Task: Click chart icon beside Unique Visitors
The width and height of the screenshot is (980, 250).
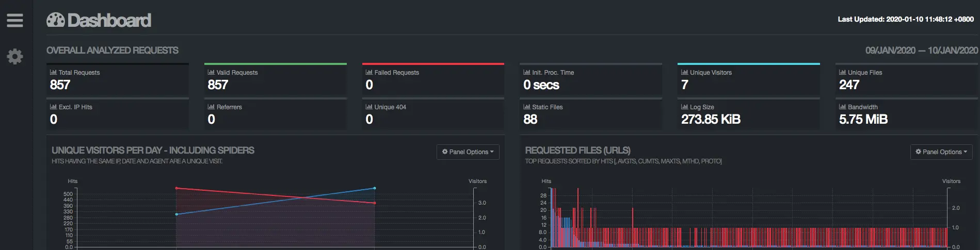Action: point(685,72)
